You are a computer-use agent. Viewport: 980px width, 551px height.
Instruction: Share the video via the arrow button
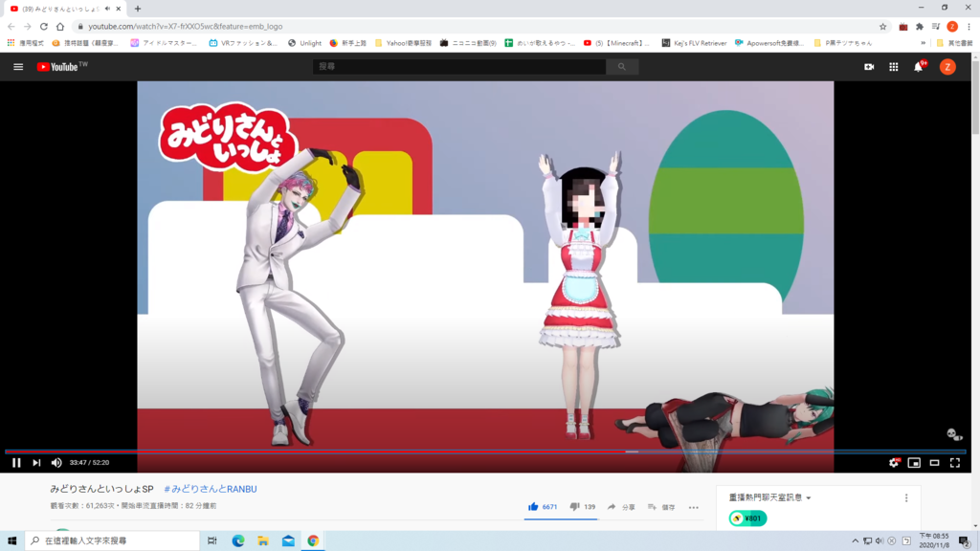tap(620, 507)
